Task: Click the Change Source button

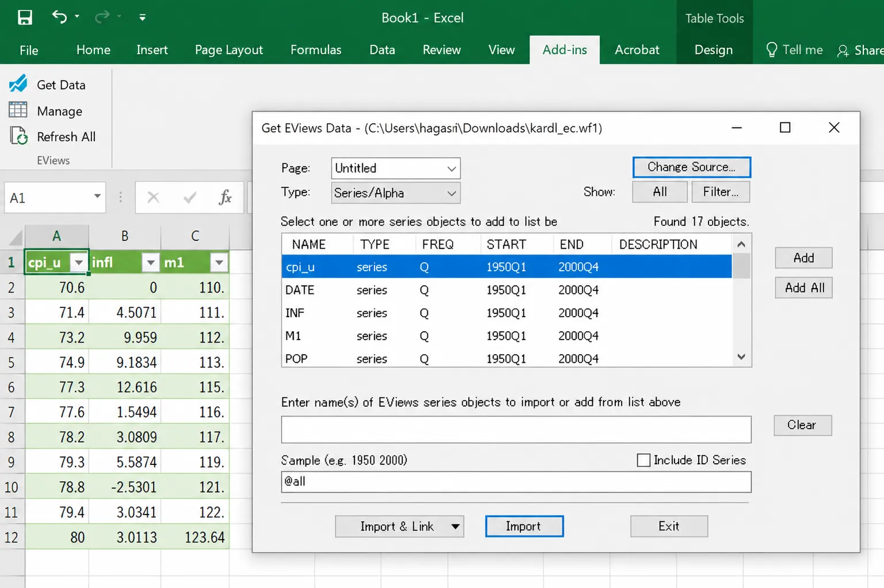Action: point(691,167)
